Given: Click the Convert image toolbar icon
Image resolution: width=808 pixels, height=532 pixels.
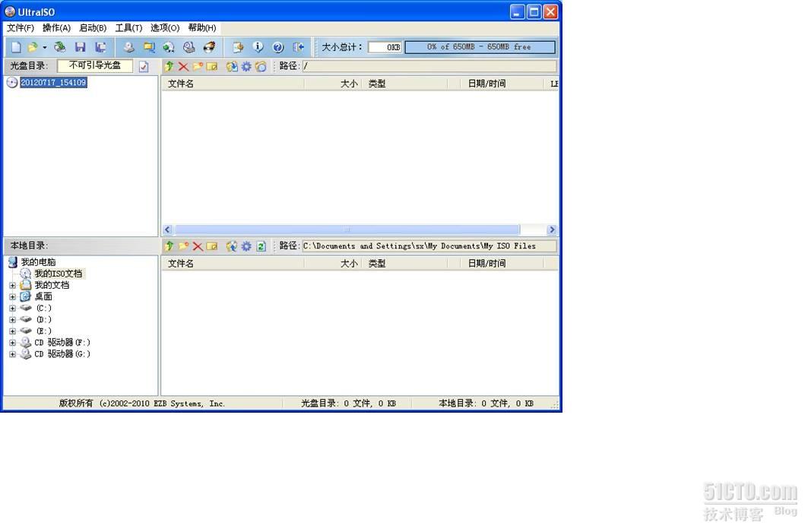Looking at the screenshot, I should [169, 47].
